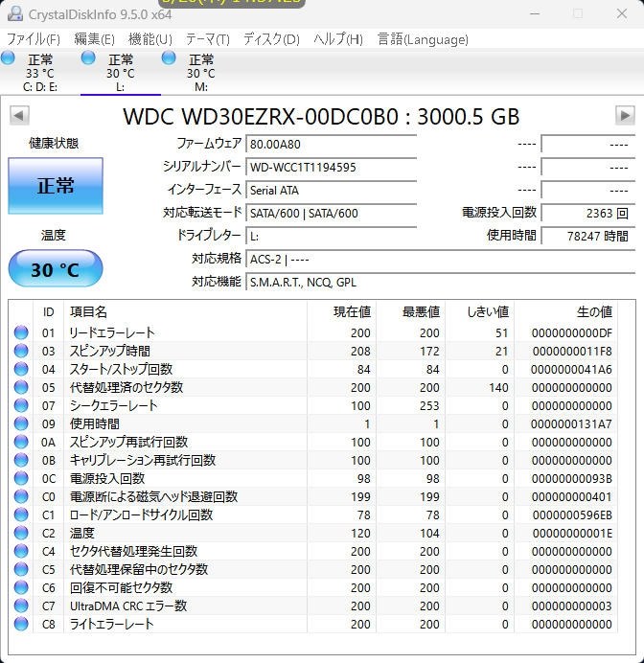644x663 pixels.
Task: Click the firmware field 80.00A80
Action: pos(332,144)
